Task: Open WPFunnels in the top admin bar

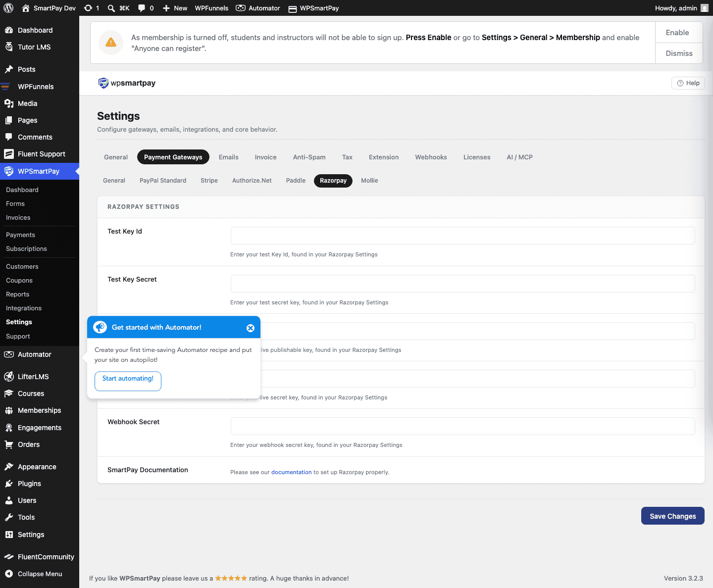Action: coord(211,8)
